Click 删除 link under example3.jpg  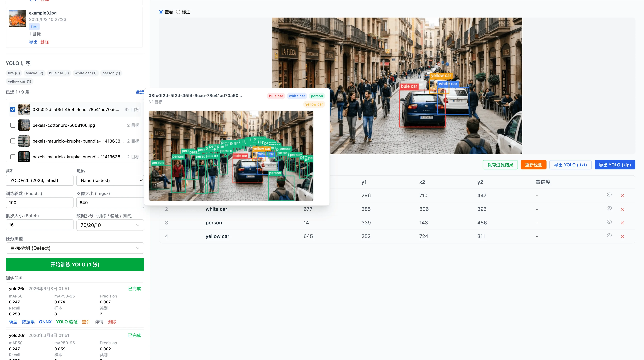coord(45,42)
